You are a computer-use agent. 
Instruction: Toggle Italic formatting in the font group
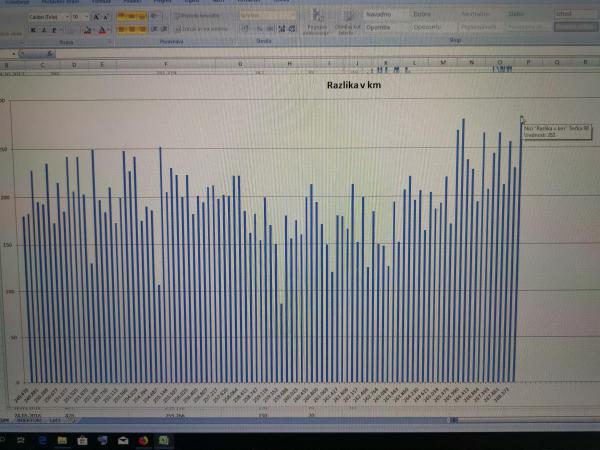pyautogui.click(x=43, y=30)
